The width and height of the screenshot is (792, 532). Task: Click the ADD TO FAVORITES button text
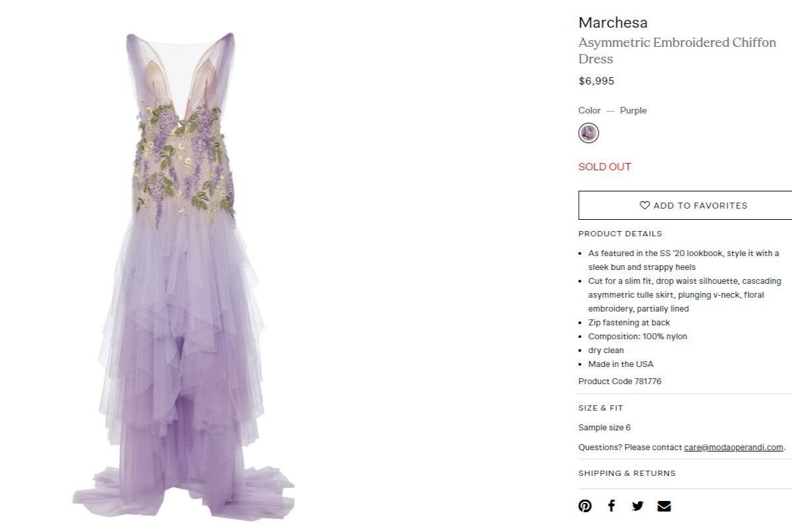pyautogui.click(x=700, y=205)
